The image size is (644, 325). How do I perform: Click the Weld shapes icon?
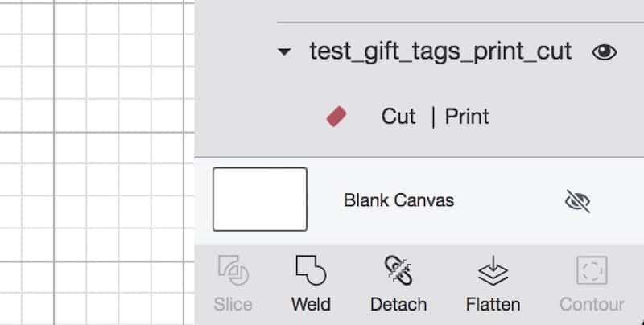click(311, 270)
